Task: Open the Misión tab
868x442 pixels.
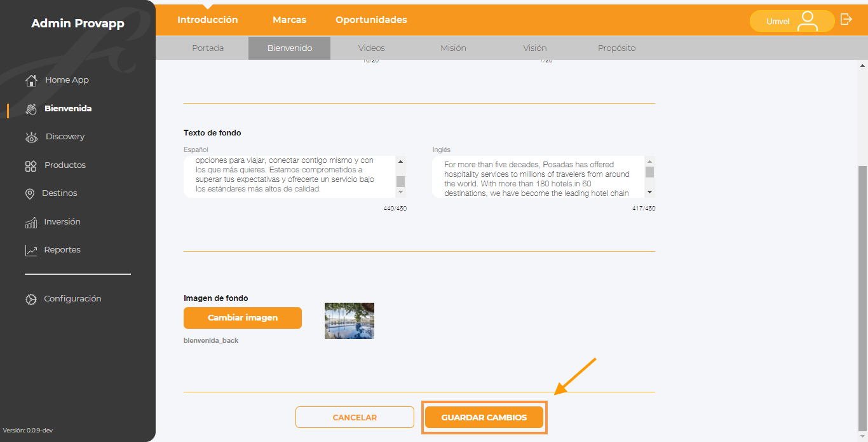Action: pos(453,48)
